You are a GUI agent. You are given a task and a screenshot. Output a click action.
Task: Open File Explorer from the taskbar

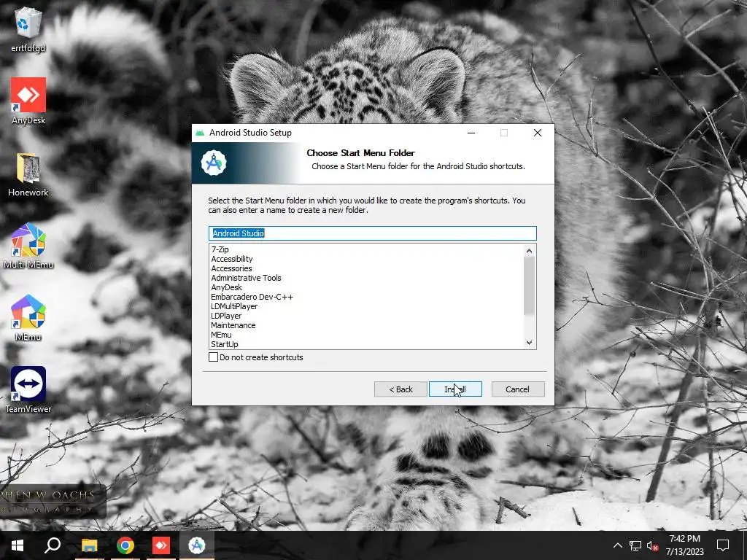coord(89,545)
